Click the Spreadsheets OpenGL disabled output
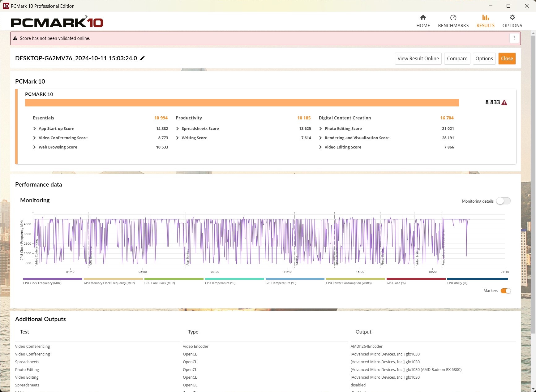Viewport: 536px width, 392px height. pos(358,385)
